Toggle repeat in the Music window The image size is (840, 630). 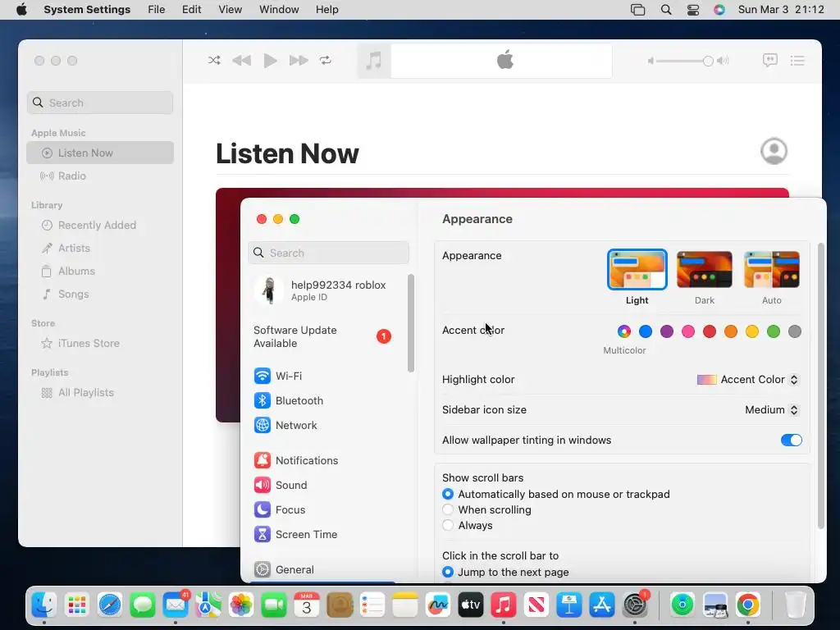tap(325, 60)
